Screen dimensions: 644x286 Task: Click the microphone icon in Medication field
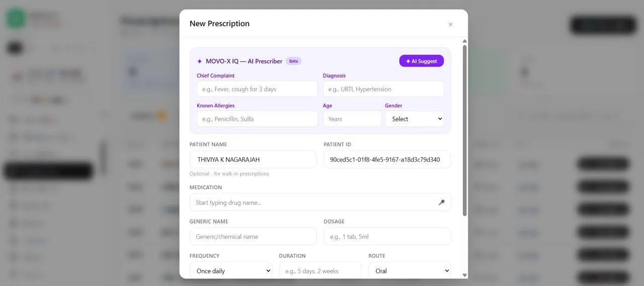point(441,202)
